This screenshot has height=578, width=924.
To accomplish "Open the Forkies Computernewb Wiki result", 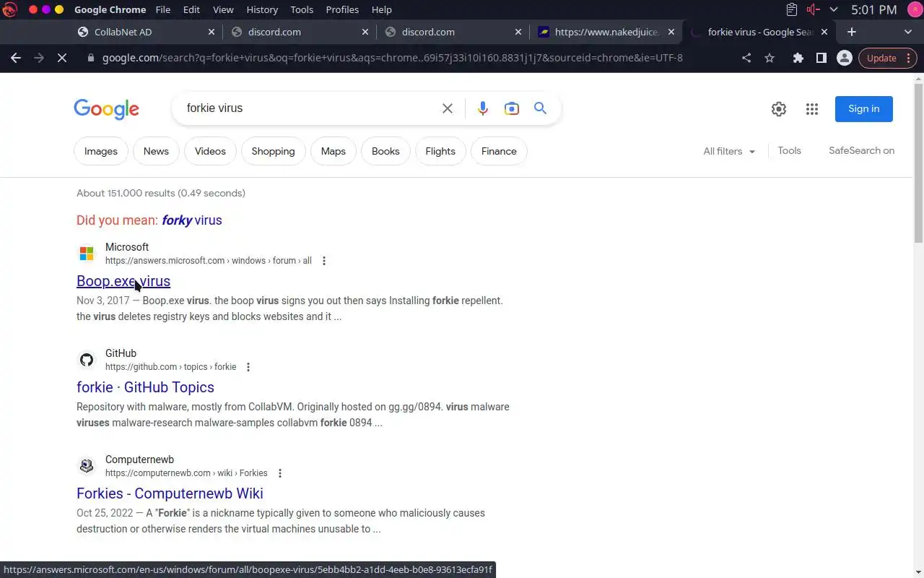I will coord(170,493).
